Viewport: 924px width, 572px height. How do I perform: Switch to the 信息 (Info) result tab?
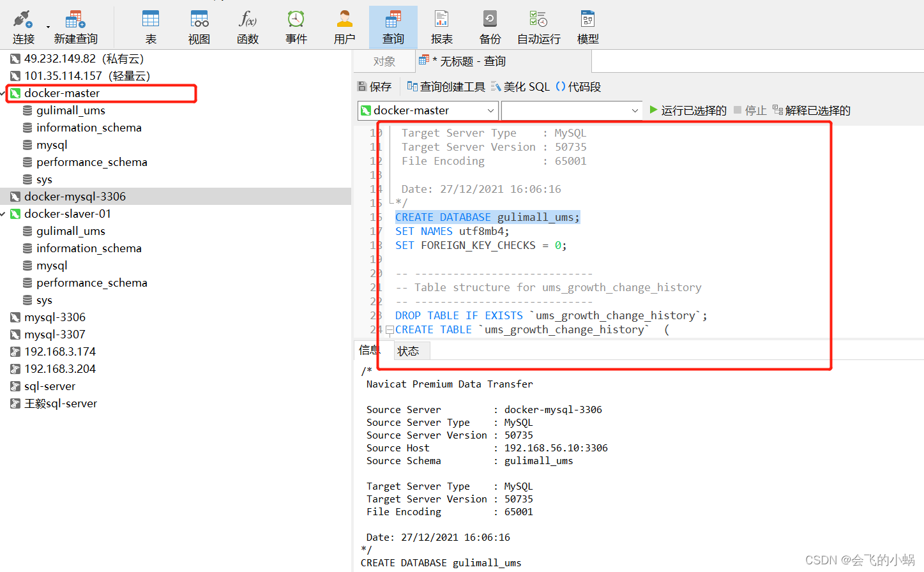369,350
